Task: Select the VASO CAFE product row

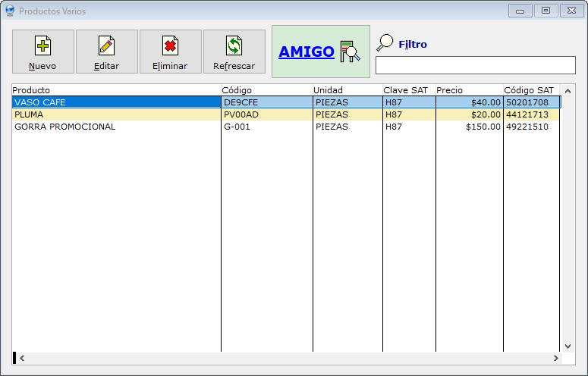Action: pos(114,102)
